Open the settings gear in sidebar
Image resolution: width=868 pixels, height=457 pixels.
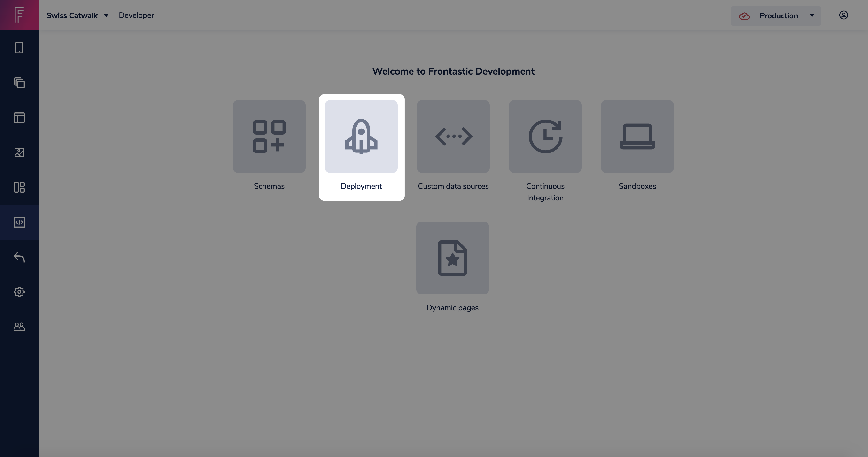(19, 292)
